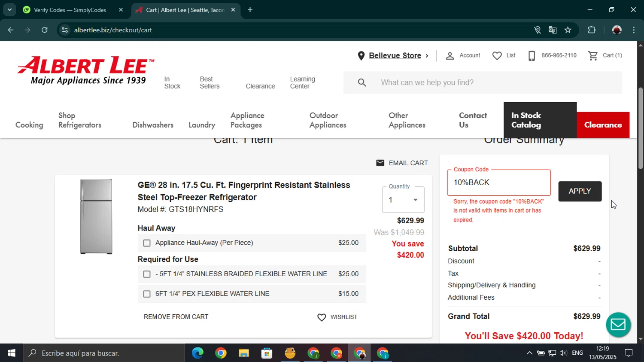Click REMOVE FROM CART
Image resolution: width=644 pixels, height=362 pixels.
click(x=176, y=317)
